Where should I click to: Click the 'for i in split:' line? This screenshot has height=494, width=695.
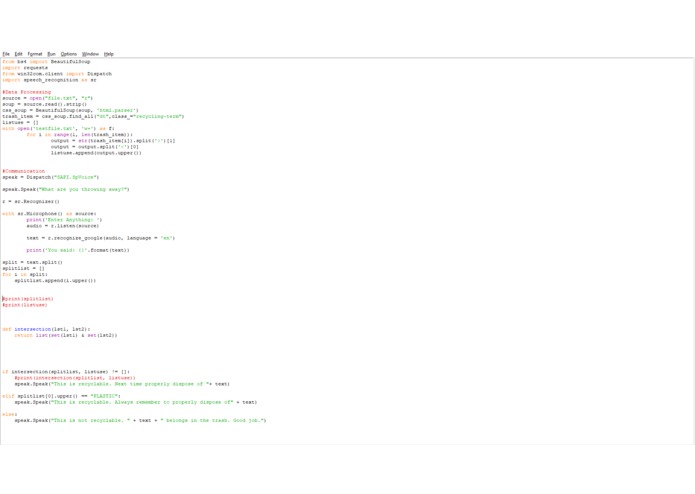click(x=25, y=274)
